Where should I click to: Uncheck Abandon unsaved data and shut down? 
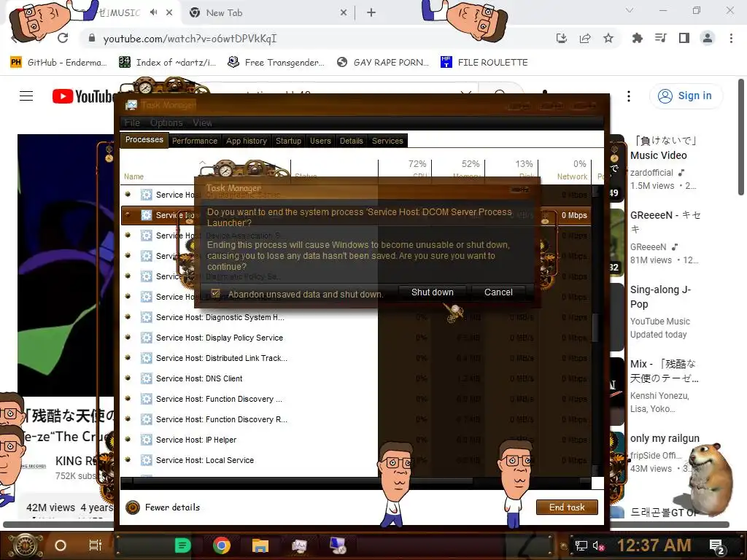pyautogui.click(x=215, y=293)
